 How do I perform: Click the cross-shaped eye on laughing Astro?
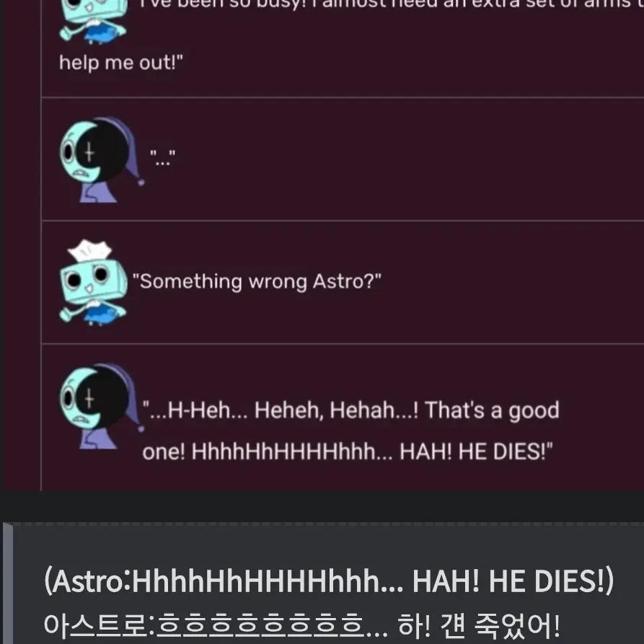[89, 398]
